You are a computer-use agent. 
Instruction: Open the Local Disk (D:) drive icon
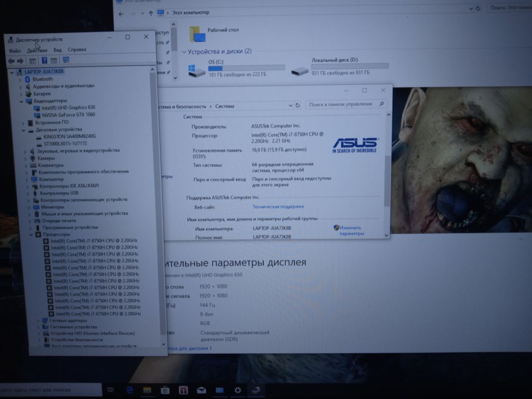pyautogui.click(x=300, y=71)
